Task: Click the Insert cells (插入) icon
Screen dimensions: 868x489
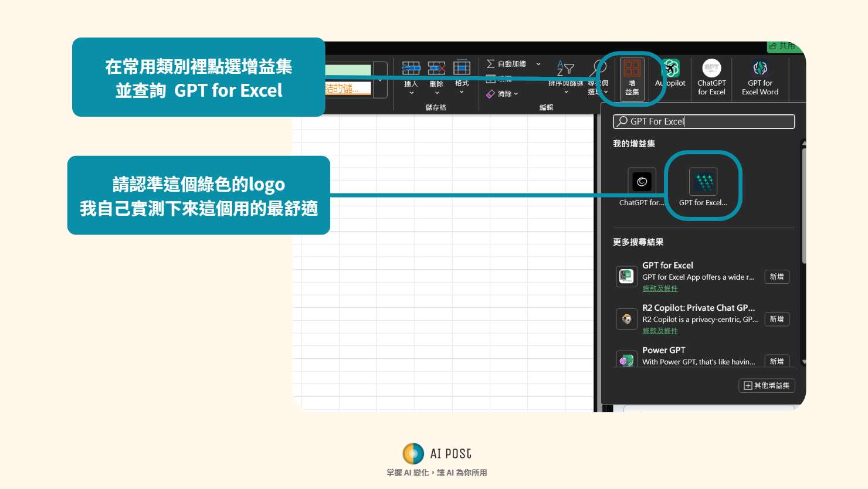Action: (411, 68)
